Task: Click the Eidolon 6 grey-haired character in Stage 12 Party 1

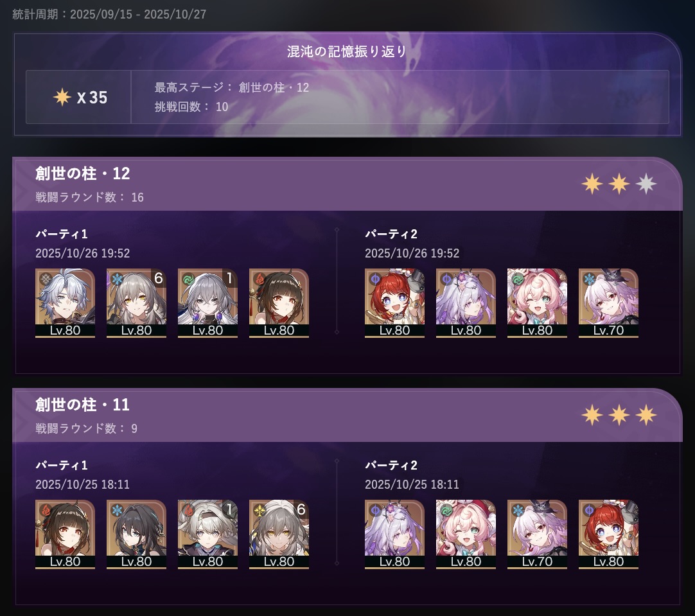Action: (x=137, y=303)
